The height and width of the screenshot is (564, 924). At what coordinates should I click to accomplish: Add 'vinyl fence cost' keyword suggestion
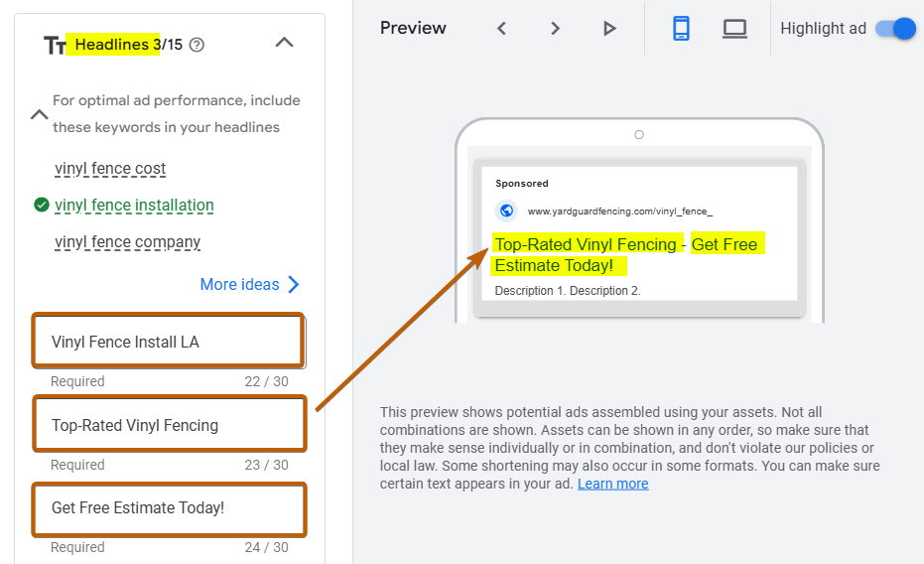point(110,169)
